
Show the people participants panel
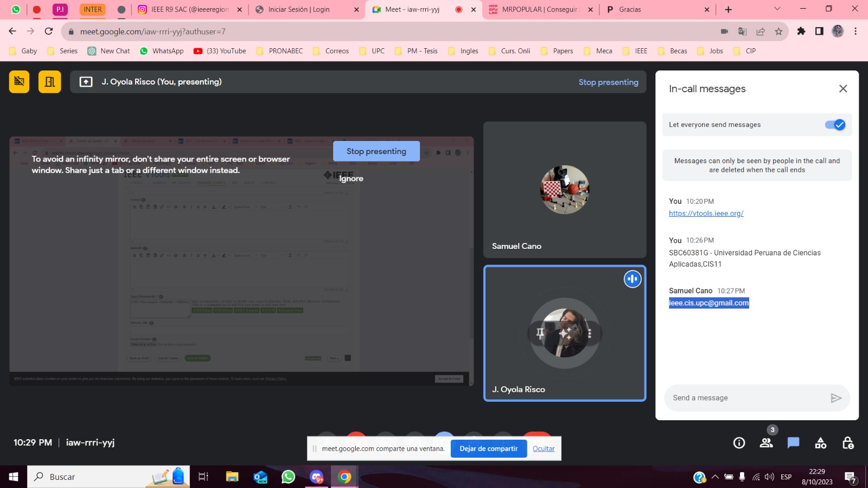coord(766,443)
